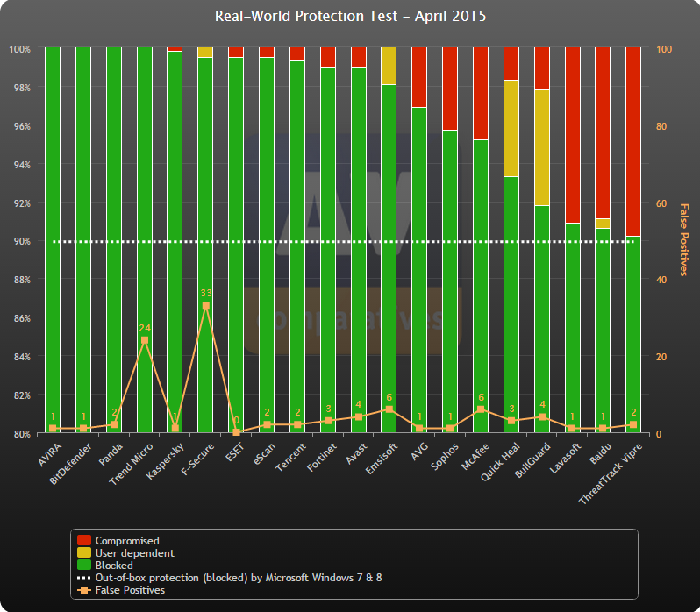
Task: Click the Emsisoft axis label
Action: click(382, 459)
